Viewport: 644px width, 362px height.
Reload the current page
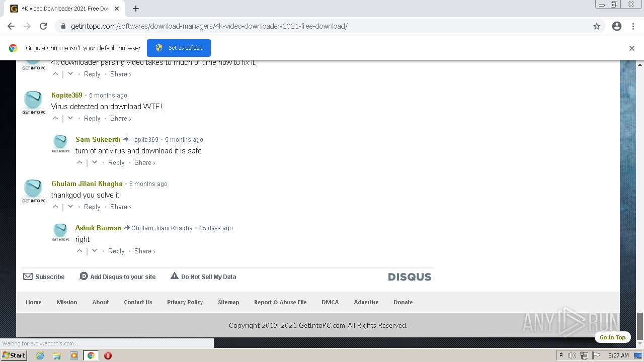pos(43,26)
